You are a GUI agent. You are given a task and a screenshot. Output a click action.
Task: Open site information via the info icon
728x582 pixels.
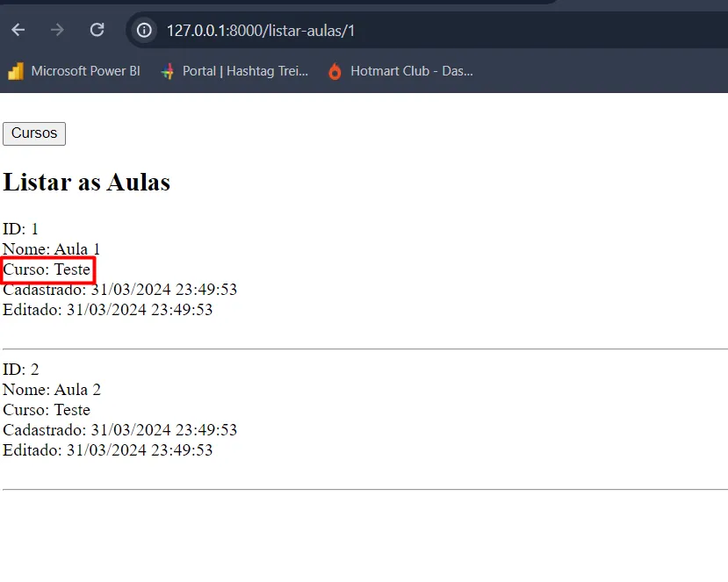(143, 29)
